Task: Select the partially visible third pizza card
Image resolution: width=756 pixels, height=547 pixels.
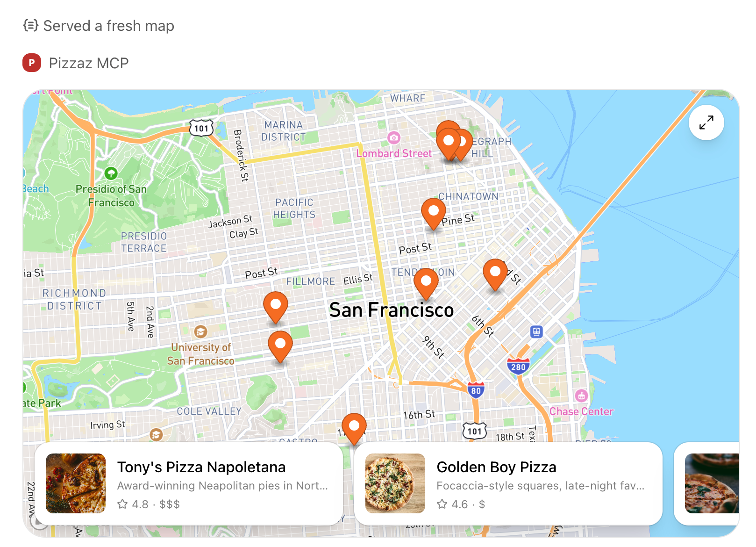Action: click(x=710, y=483)
